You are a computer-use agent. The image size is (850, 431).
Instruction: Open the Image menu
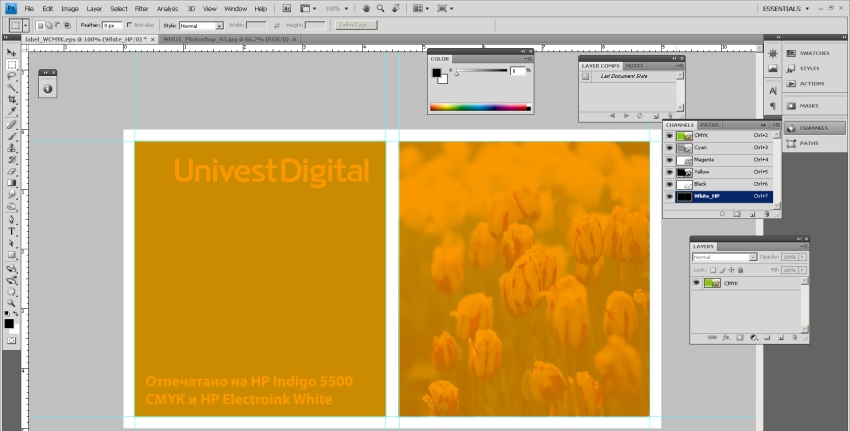click(70, 9)
